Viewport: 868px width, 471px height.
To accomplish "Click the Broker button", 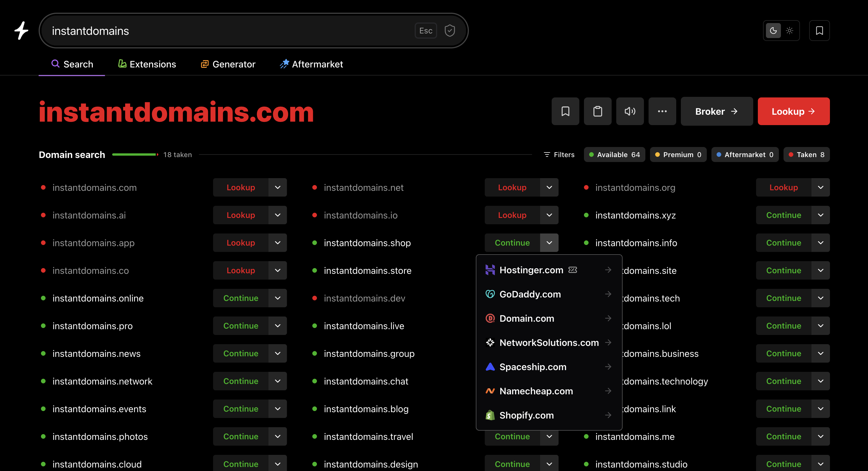I will point(717,111).
